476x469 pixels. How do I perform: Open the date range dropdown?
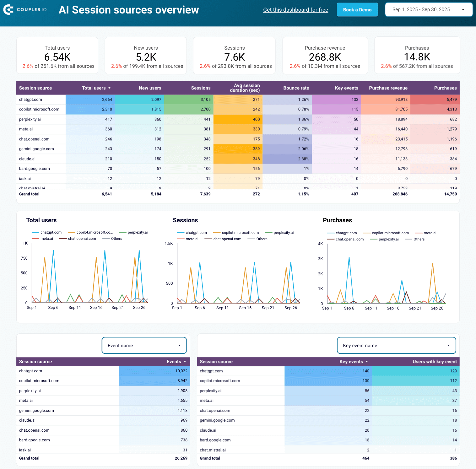pyautogui.click(x=429, y=10)
